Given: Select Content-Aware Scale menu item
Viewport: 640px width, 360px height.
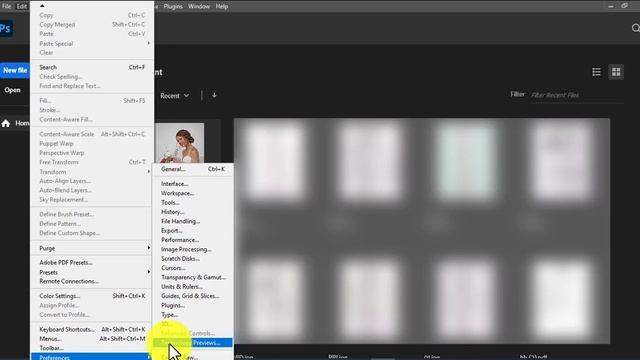Looking at the screenshot, I should [92, 134].
